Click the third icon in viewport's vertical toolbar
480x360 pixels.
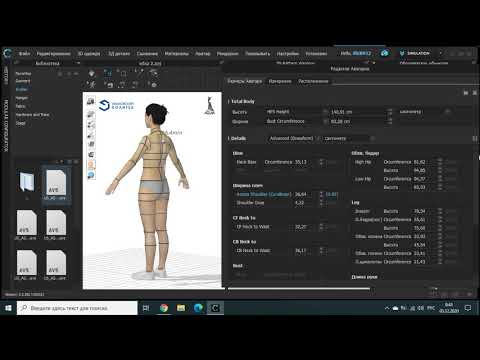(91, 125)
